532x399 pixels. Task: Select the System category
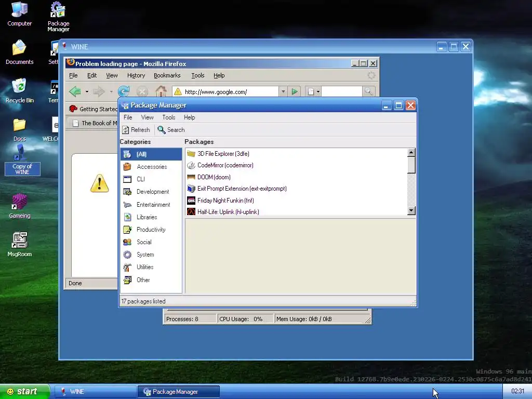tap(151, 255)
